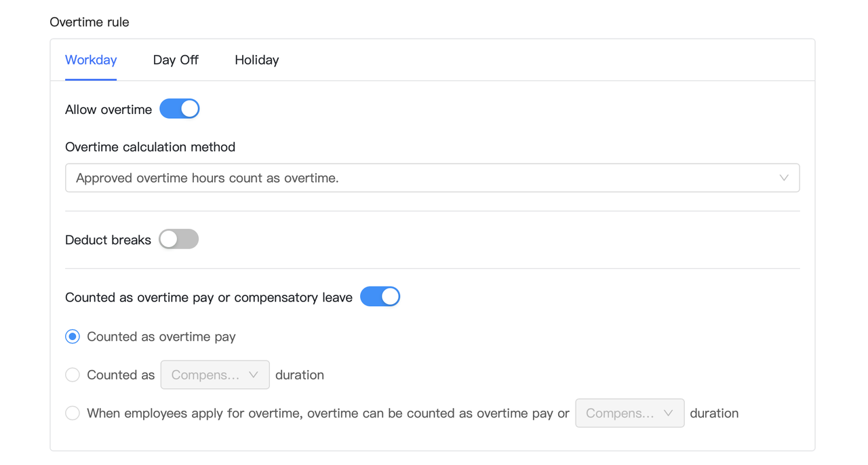868x465 pixels.
Task: Click the 'Deduct breaks' label text
Action: tap(108, 240)
